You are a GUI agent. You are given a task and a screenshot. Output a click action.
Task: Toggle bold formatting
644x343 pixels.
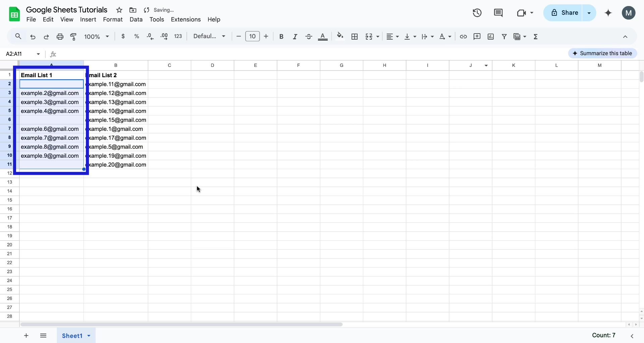(281, 37)
